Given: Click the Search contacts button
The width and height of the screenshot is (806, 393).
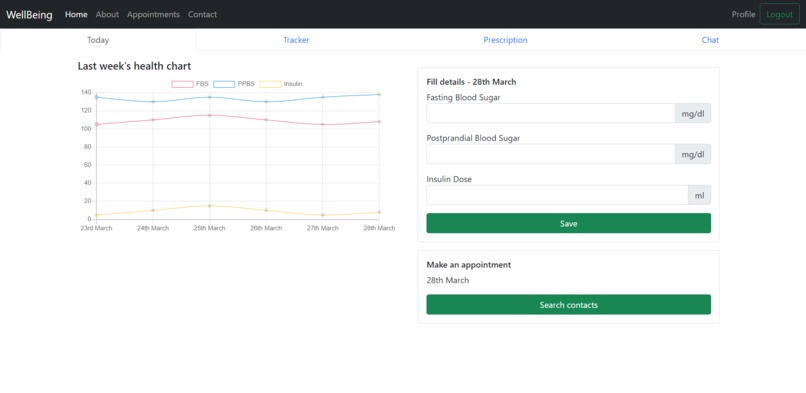Looking at the screenshot, I should (x=569, y=305).
